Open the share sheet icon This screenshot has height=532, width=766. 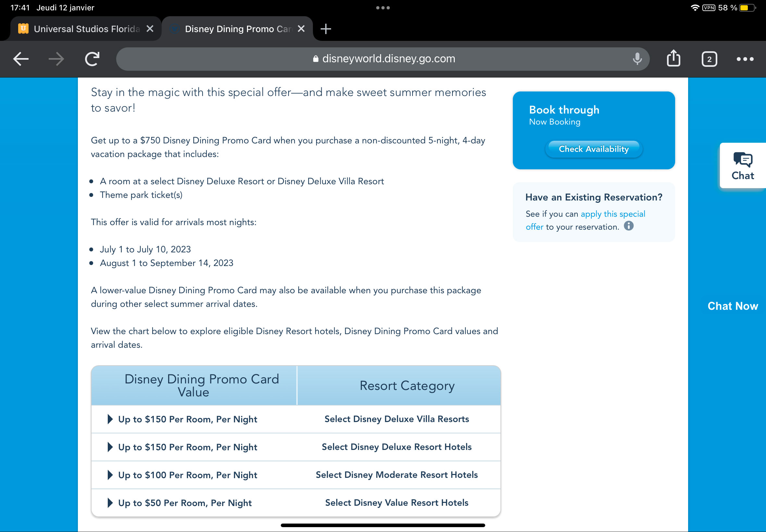coord(673,58)
